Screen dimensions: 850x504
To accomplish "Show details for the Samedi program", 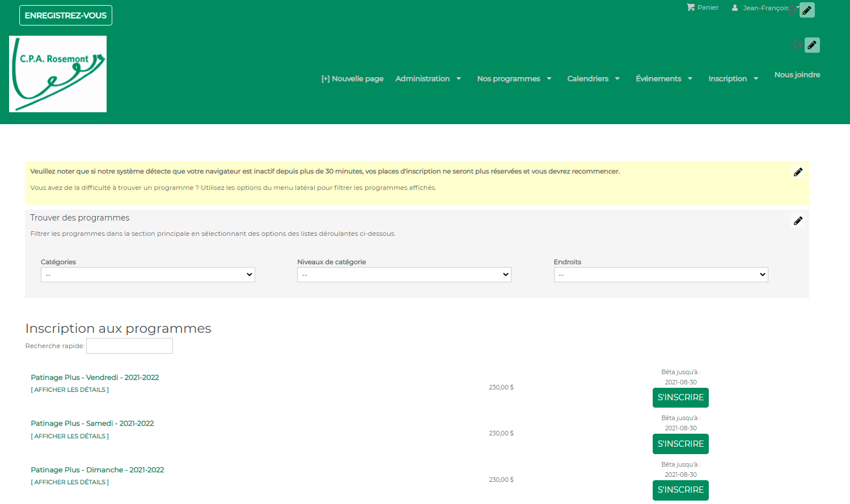I will 70,437.
